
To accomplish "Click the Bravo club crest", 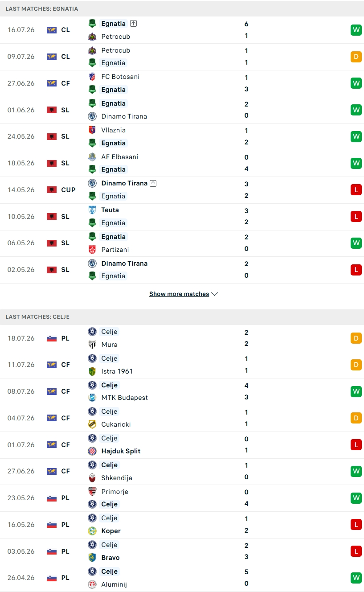I will tap(92, 558).
